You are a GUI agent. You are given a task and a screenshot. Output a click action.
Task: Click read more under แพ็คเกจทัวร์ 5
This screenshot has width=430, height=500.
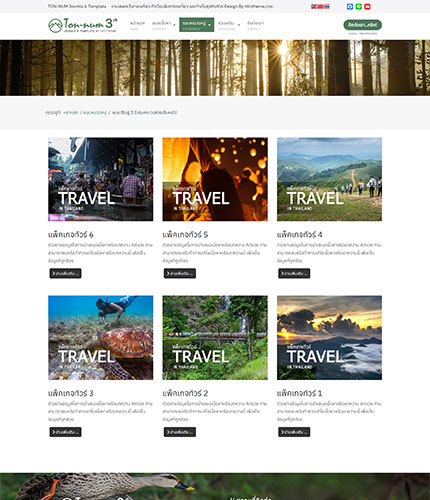[x=180, y=273]
